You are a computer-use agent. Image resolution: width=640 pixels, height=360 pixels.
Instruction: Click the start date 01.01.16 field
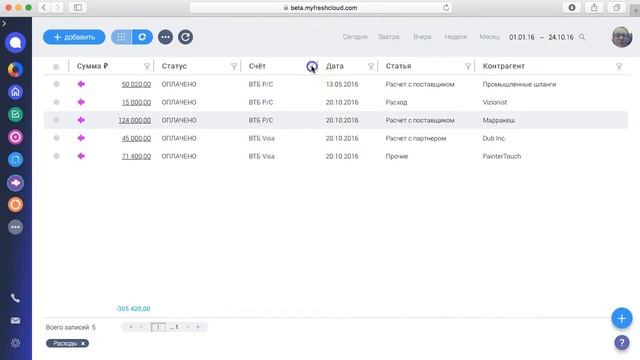coord(522,37)
